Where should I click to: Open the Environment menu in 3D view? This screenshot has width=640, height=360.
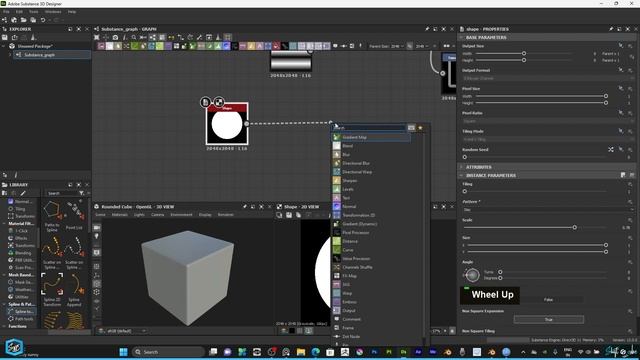(x=181, y=215)
